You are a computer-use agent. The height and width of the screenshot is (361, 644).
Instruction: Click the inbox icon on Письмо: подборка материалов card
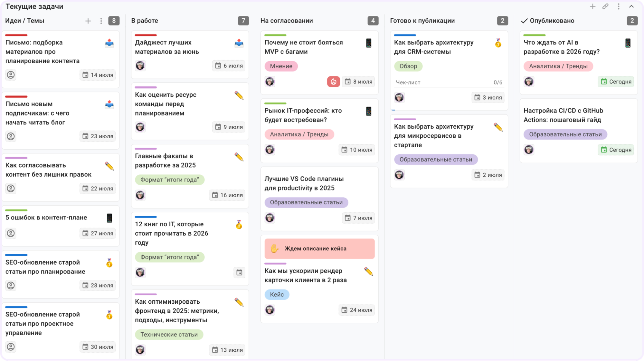point(109,43)
